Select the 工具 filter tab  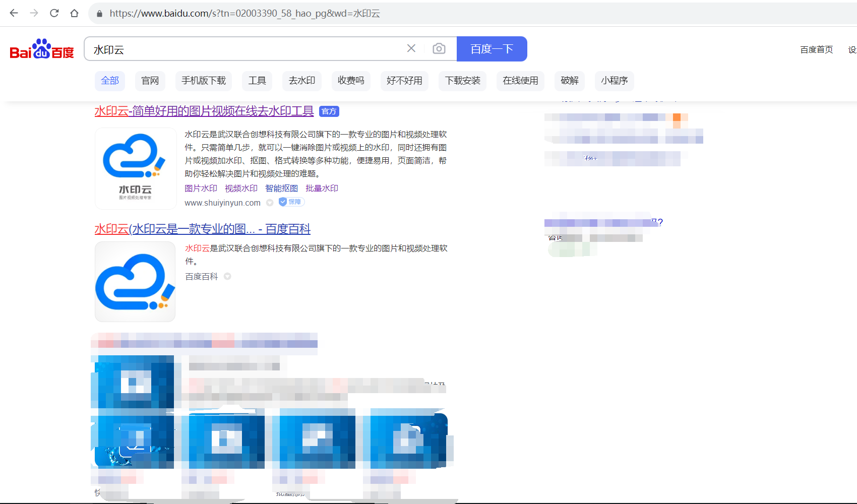tap(257, 81)
